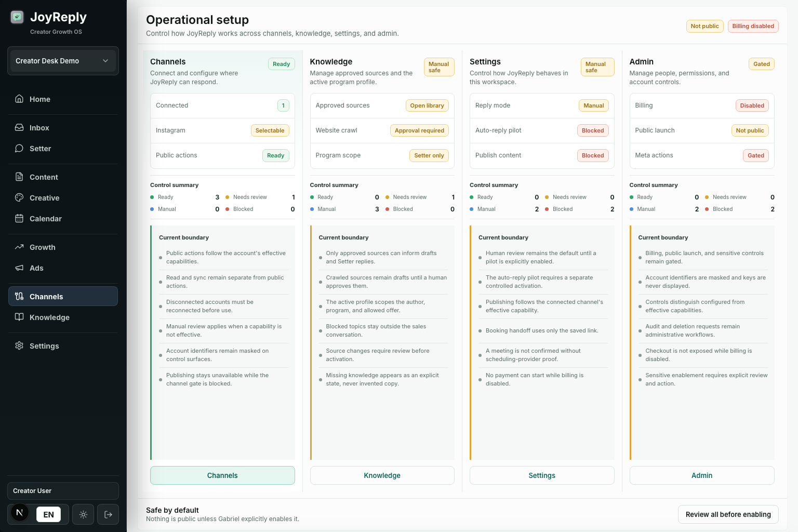This screenshot has height=532, width=798.
Task: Click the Selectable badge for Instagram
Action: (270, 130)
